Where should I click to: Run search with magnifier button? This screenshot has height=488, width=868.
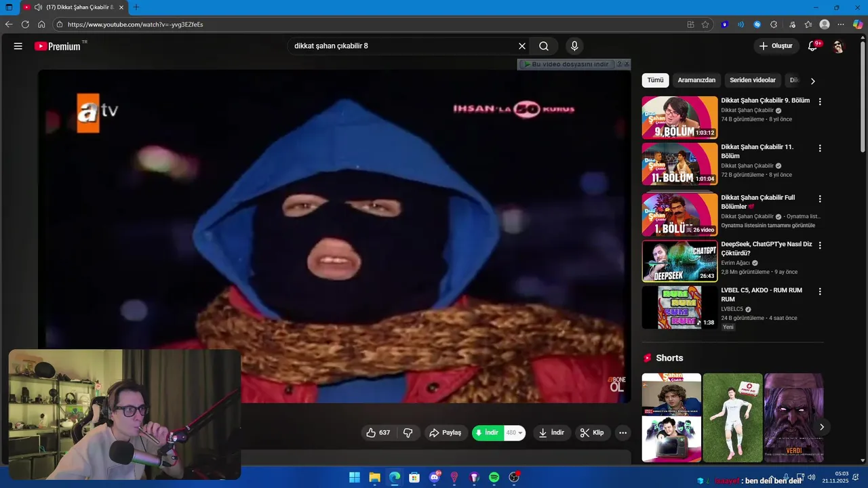[x=544, y=46]
